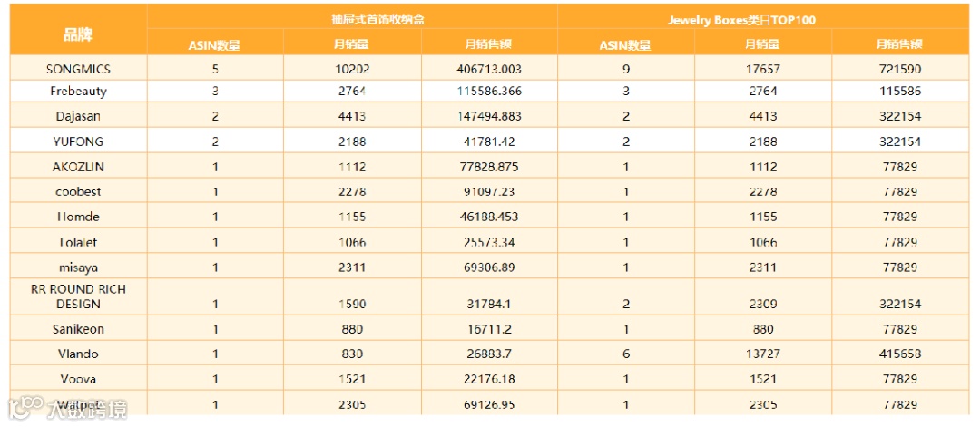Click Frebeauty drawer-type ASIN count 3
This screenshot has width=980, height=427.
(215, 92)
